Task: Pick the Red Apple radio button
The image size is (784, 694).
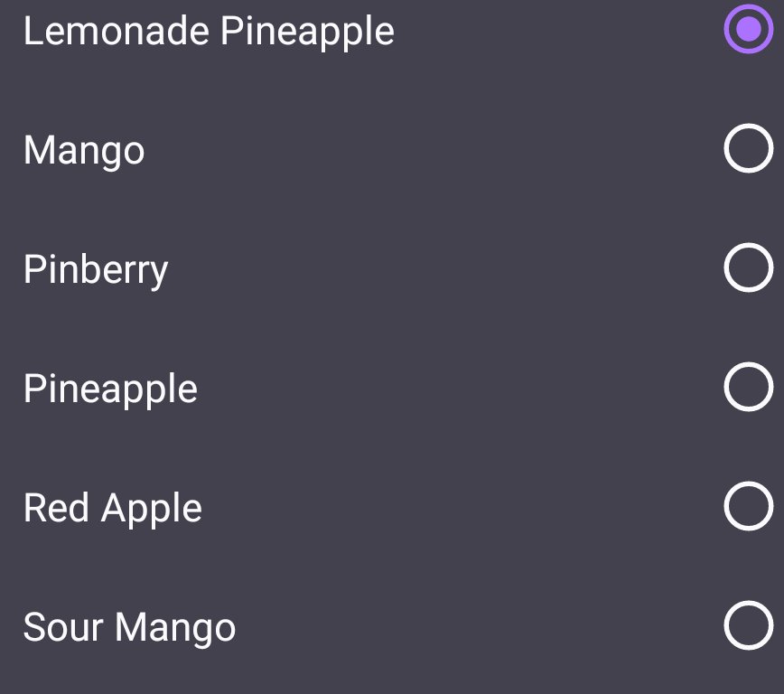Action: [748, 508]
